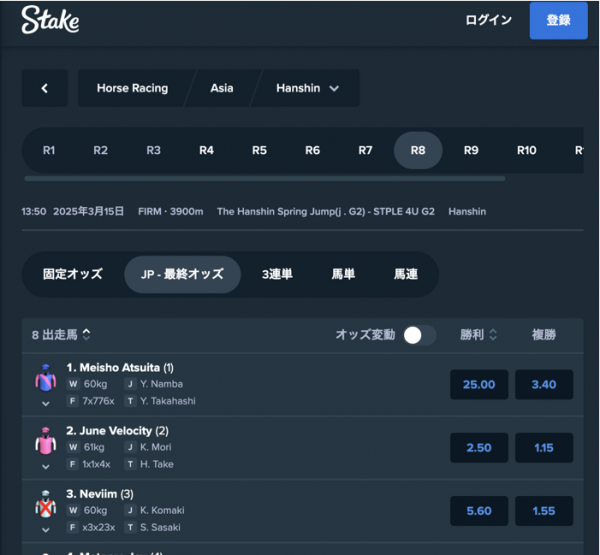Click the Stake logo
Screen dimensions: 600x555
pos(50,20)
